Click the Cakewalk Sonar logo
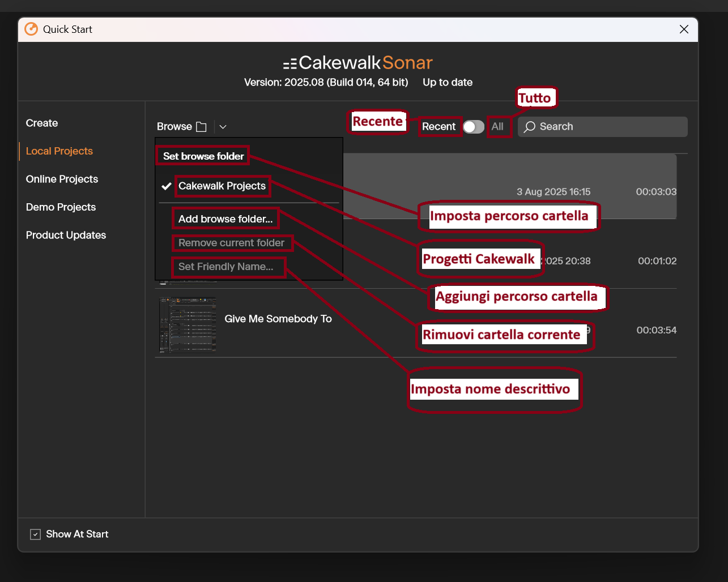This screenshot has height=582, width=728. point(358,62)
